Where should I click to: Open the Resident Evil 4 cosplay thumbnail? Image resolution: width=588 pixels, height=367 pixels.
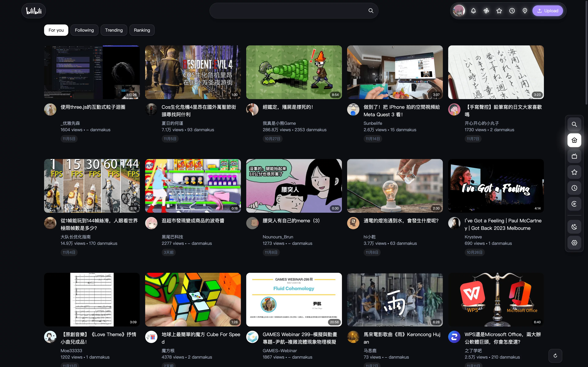[193, 72]
